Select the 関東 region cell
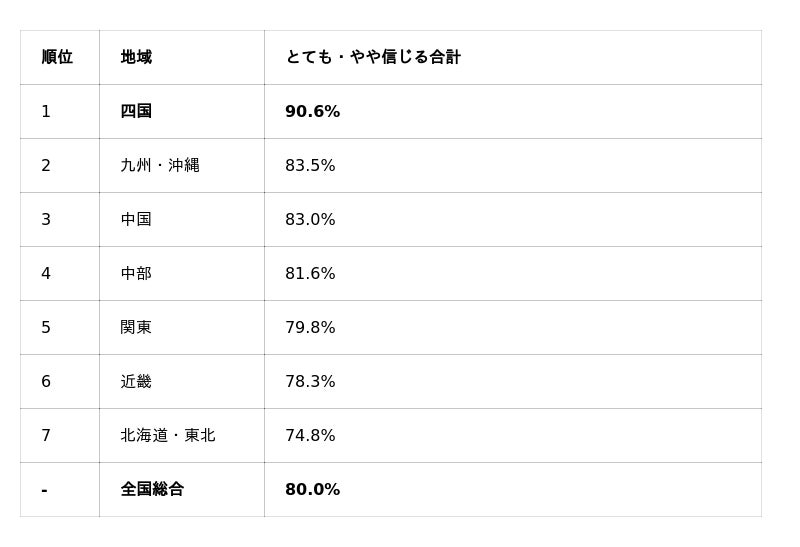Viewport: 800px width, 547px height. (x=136, y=327)
